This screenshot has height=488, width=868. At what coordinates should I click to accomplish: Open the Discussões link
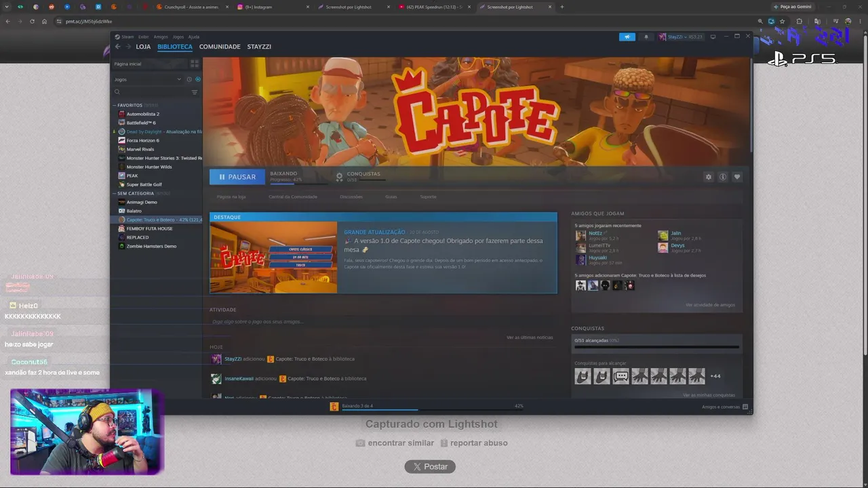point(351,197)
